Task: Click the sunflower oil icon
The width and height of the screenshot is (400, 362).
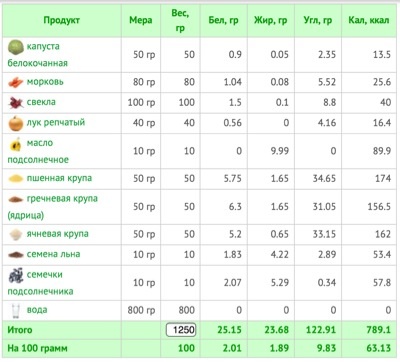Action: [16, 145]
